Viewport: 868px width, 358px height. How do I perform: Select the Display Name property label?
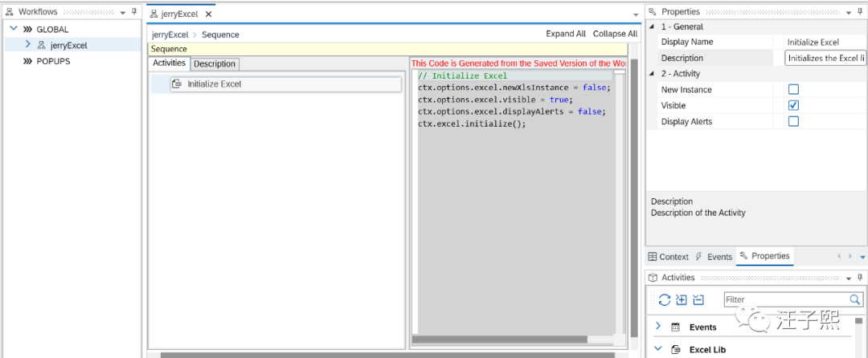[687, 42]
